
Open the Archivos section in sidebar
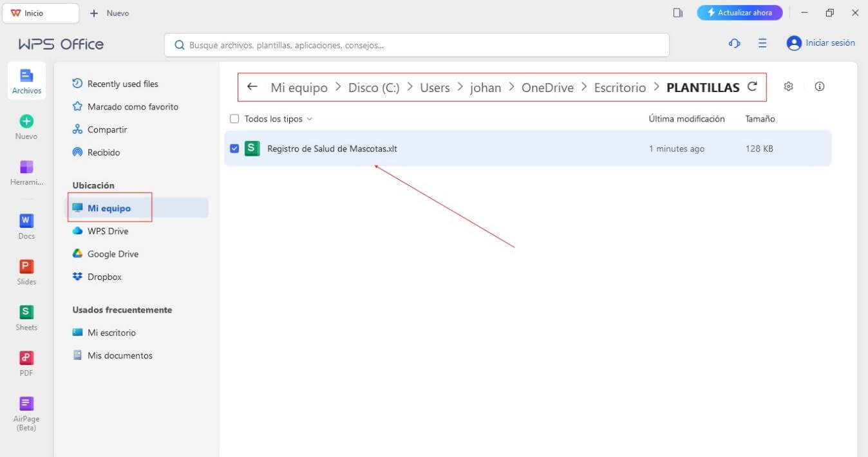26,81
